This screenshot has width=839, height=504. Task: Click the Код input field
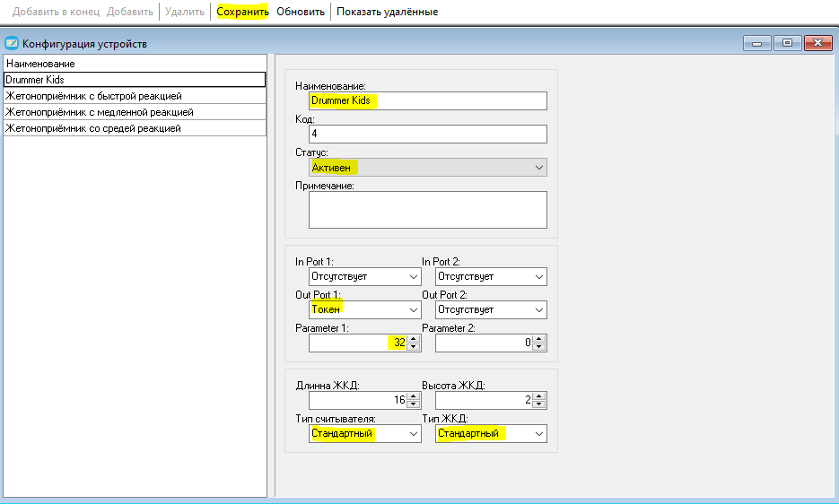[428, 134]
